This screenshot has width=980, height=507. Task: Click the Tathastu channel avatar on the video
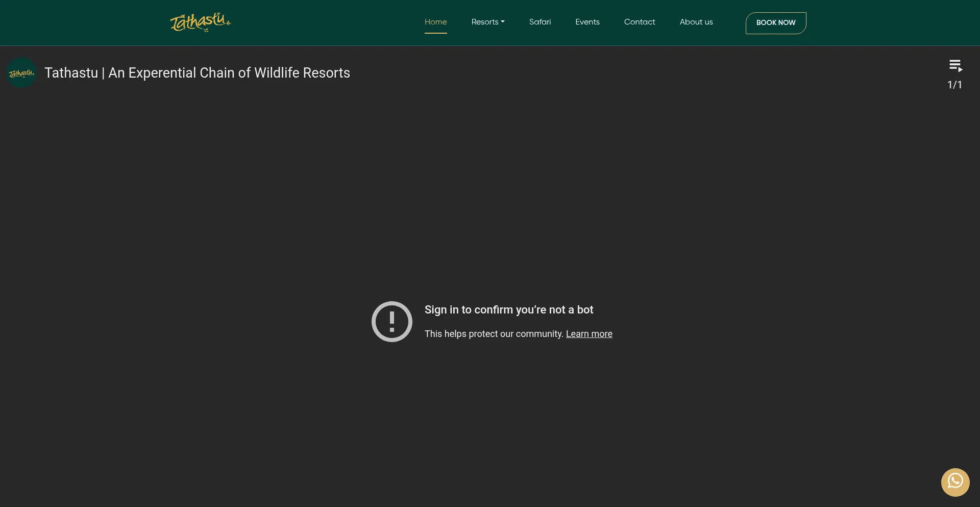click(x=21, y=73)
